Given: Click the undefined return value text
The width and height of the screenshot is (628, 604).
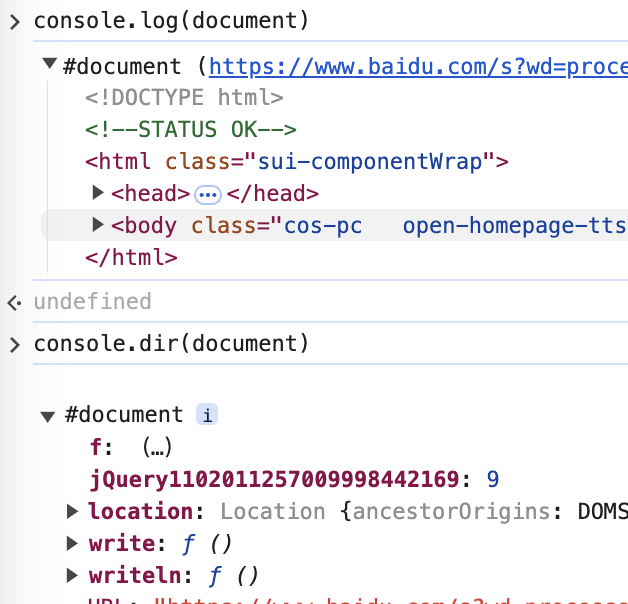Looking at the screenshot, I should (92, 302).
